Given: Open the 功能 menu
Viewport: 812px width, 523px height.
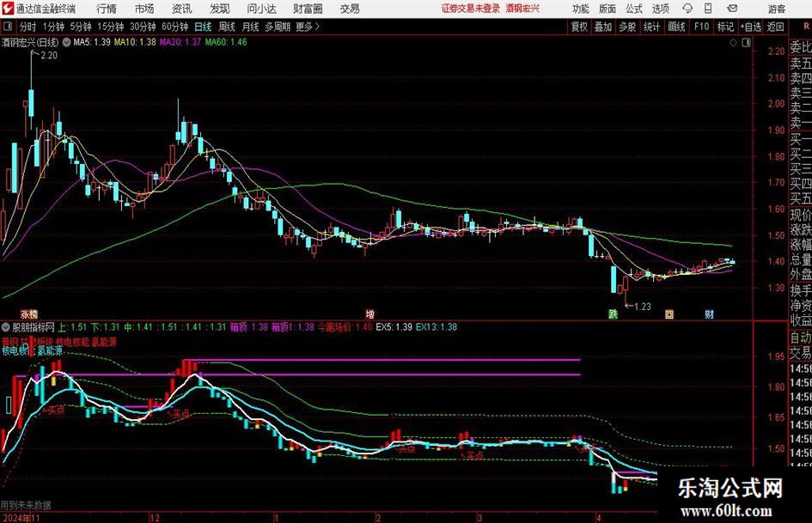Looking at the screenshot, I should (x=581, y=9).
